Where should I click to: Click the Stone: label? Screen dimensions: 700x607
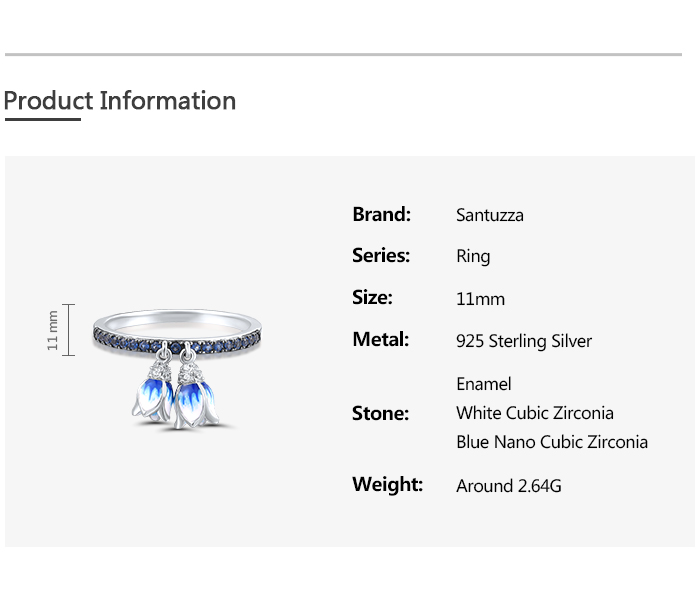coord(381,413)
